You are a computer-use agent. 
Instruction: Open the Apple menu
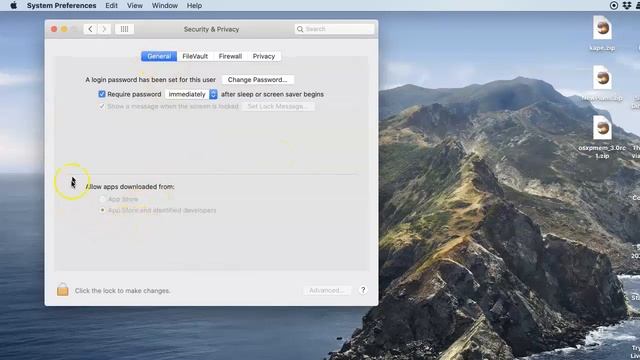13,6
